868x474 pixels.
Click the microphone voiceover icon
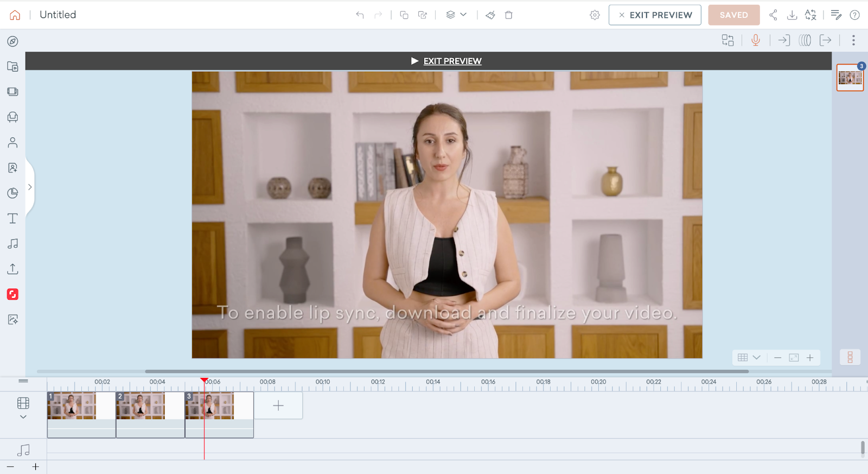[755, 40]
